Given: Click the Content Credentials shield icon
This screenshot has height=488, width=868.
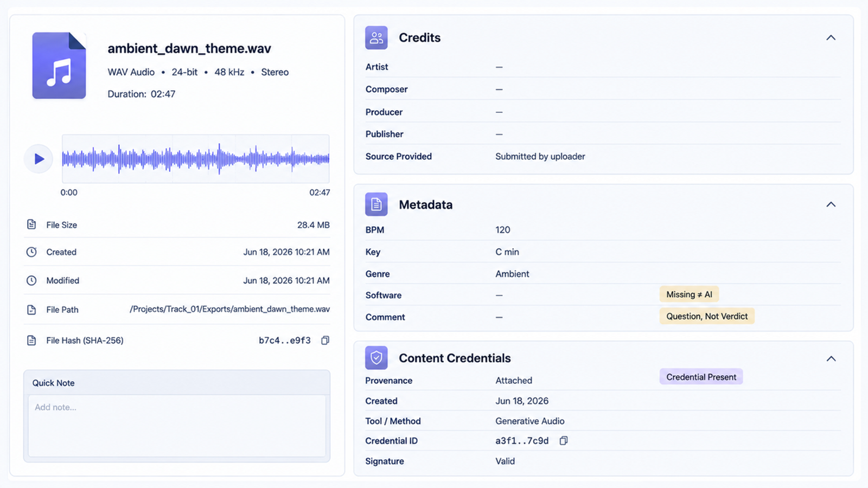Looking at the screenshot, I should (376, 358).
